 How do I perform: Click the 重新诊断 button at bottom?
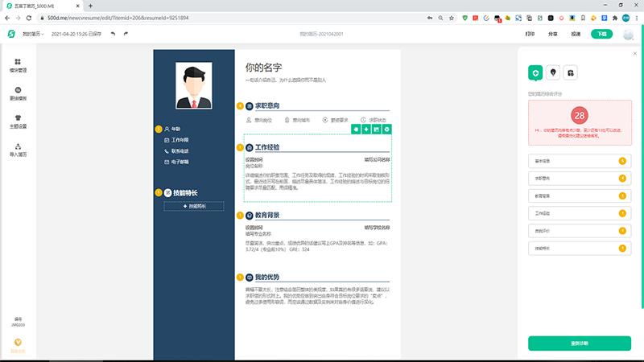[x=580, y=342]
